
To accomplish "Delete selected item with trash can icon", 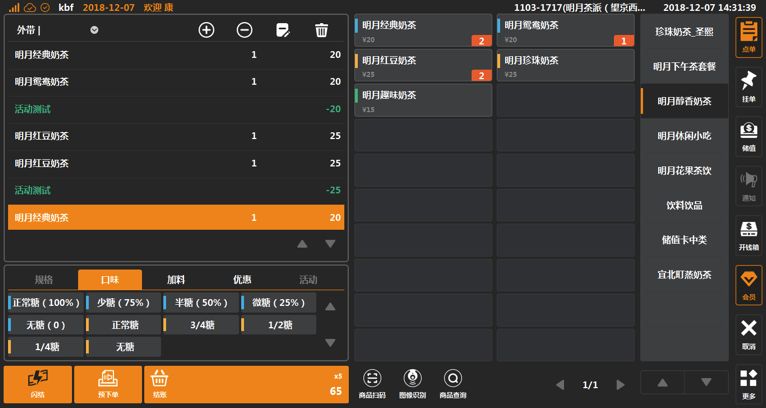I will (321, 30).
